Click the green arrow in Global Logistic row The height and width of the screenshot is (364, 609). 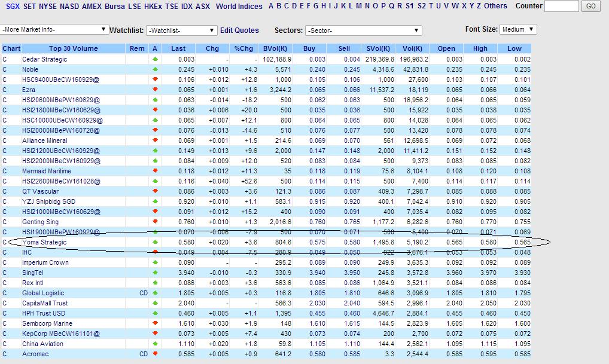[155, 293]
